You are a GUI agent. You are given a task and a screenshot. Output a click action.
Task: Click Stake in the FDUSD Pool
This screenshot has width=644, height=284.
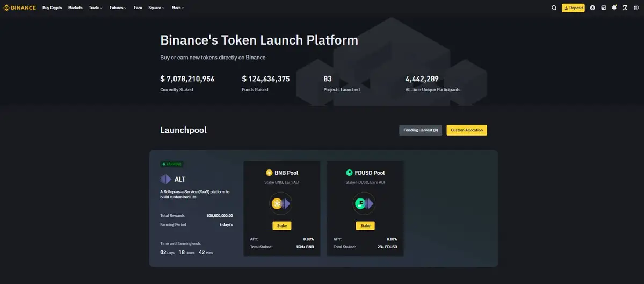pos(365,226)
